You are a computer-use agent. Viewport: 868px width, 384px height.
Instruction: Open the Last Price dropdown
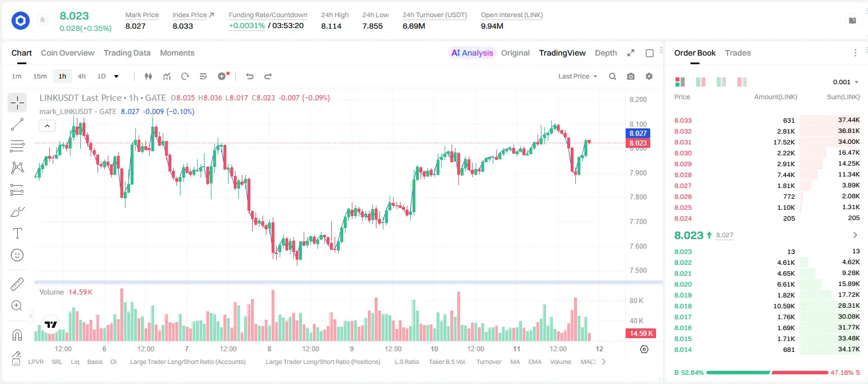pos(578,76)
